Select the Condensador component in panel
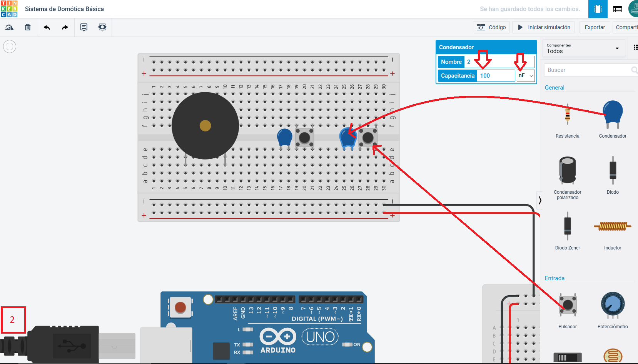Image resolution: width=638 pixels, height=364 pixels. click(x=613, y=120)
